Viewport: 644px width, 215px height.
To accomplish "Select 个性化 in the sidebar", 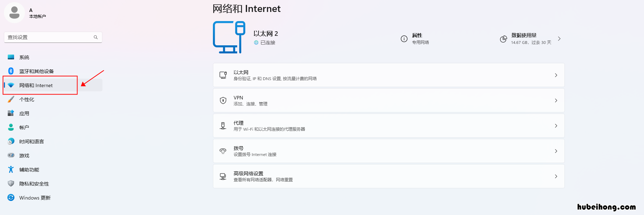I will [53, 99].
